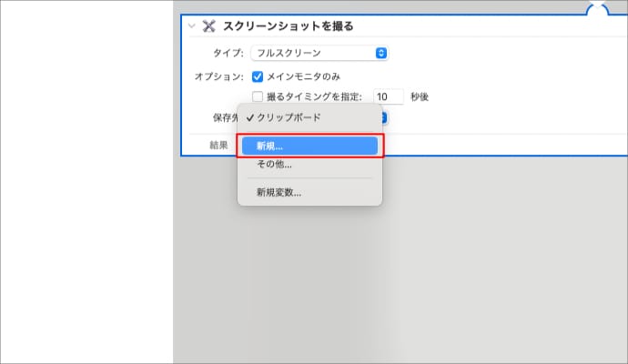
Task: Click the action's top connector notch
Action: tap(597, 9)
